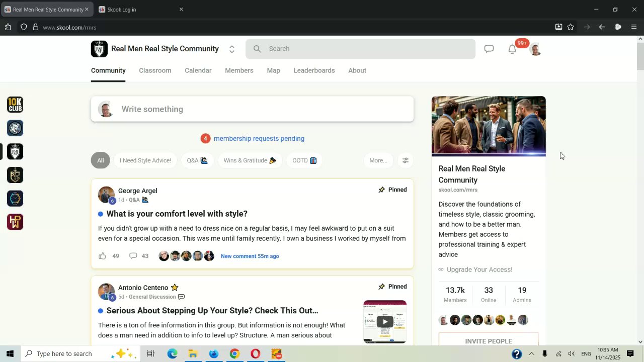Switch to the Skool: Log in browser tab
644x362 pixels.
click(141, 10)
